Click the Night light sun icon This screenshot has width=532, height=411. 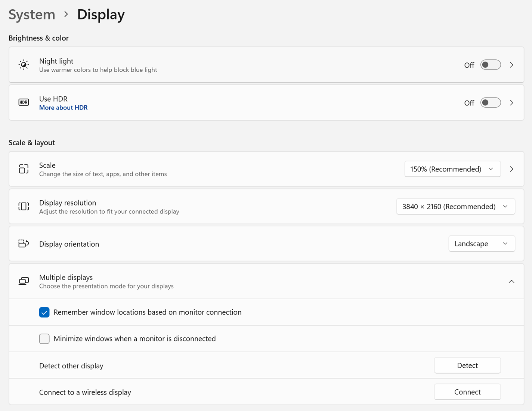point(24,64)
